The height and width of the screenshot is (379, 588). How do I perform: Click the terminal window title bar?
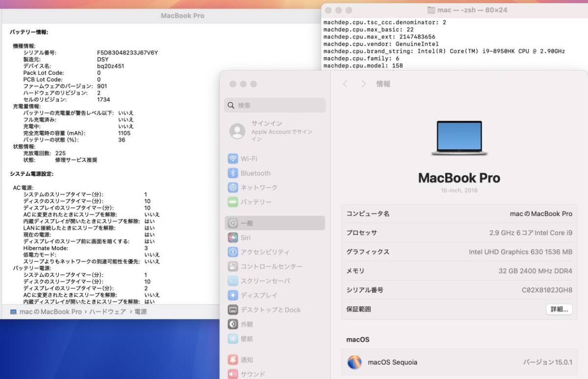[454, 10]
